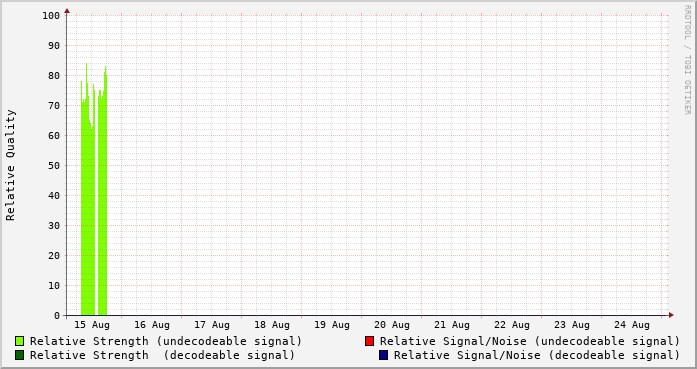Click the blue Signal/Noise decodeable swatch
The height and width of the screenshot is (369, 697).
[383, 355]
